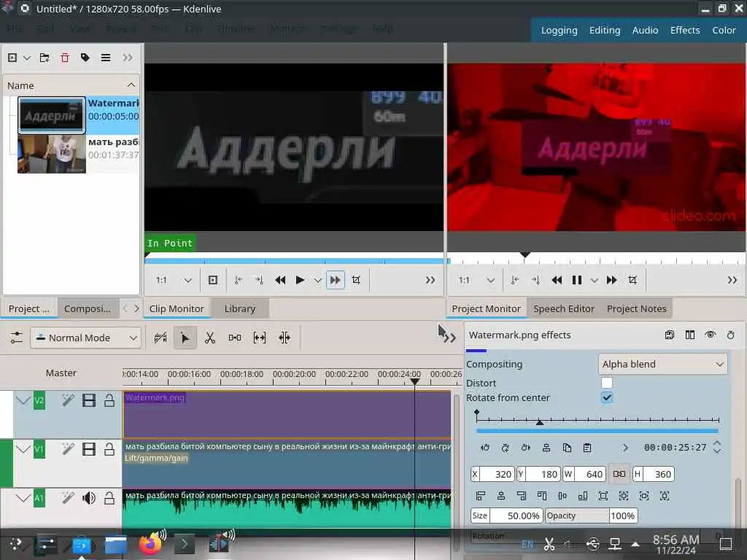The height and width of the screenshot is (560, 747).
Task: Hide video on track V2 film icon
Action: pyautogui.click(x=88, y=400)
